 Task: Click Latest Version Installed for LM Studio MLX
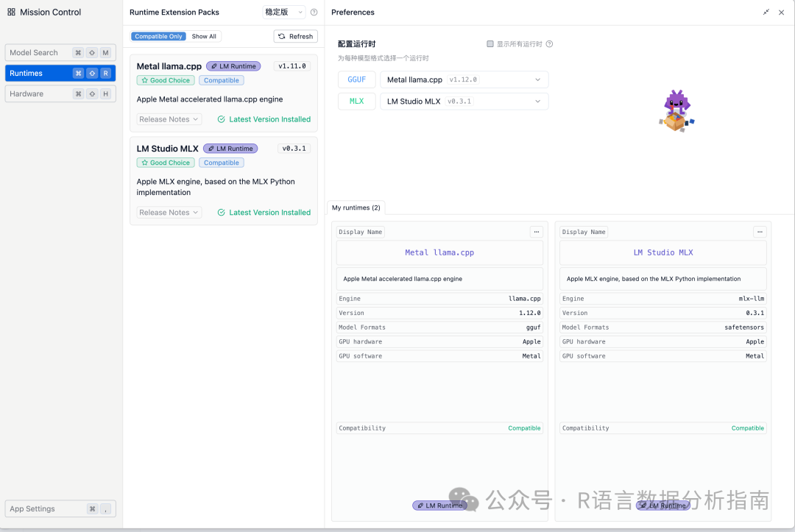[264, 213]
